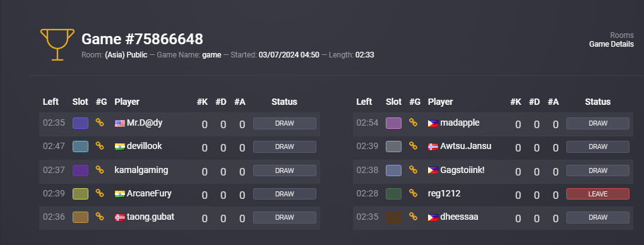Open the Rooms navigation link
The height and width of the screenshot is (245, 644).
pyautogui.click(x=621, y=35)
